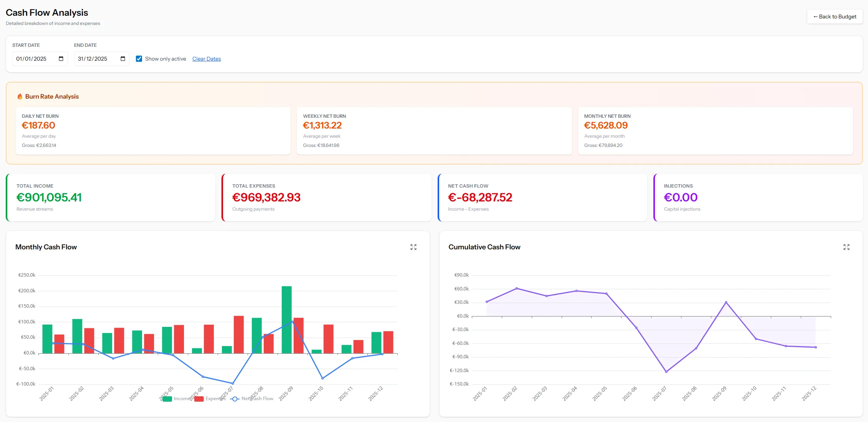Select the Total Income summary card
The image size is (868, 422).
pyautogui.click(x=111, y=197)
